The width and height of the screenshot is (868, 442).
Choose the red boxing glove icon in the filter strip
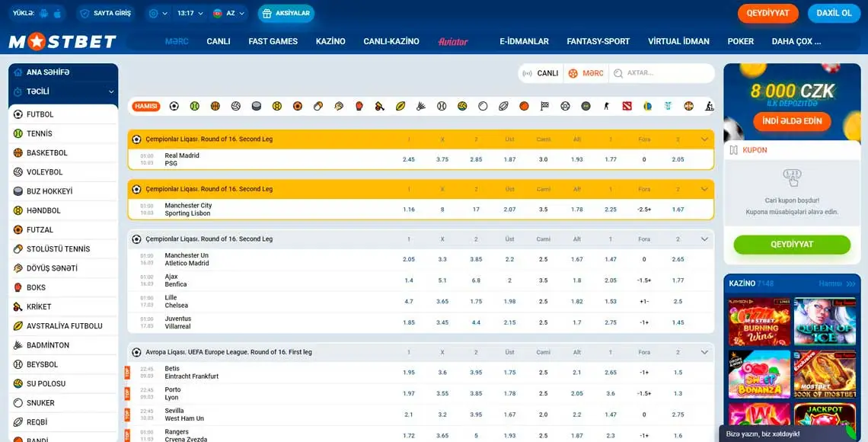click(x=359, y=106)
